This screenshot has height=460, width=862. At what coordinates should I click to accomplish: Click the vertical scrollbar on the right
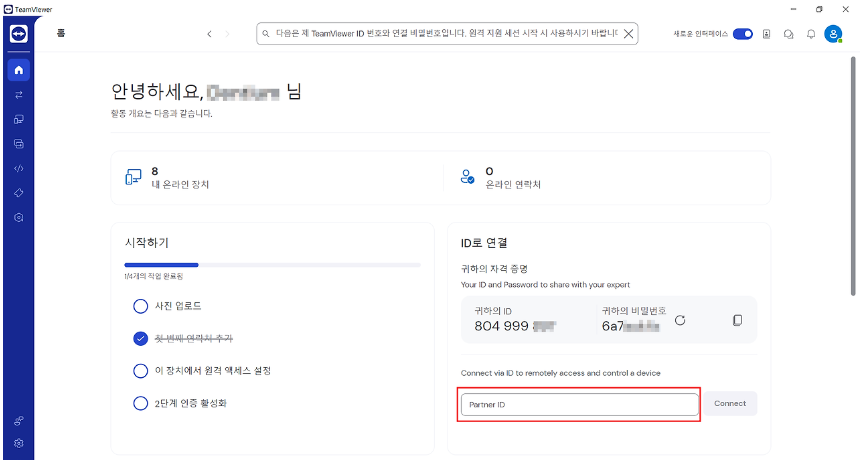pyautogui.click(x=853, y=176)
